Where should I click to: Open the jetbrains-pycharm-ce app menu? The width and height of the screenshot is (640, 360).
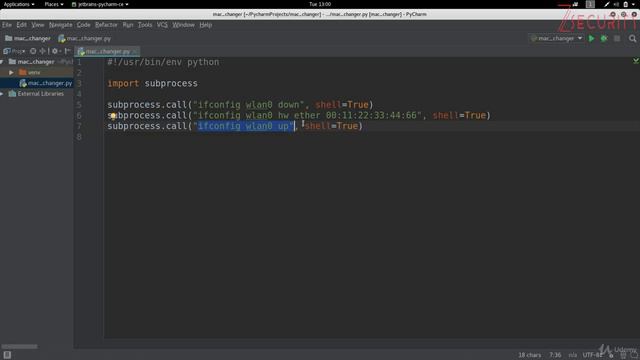tap(100, 4)
